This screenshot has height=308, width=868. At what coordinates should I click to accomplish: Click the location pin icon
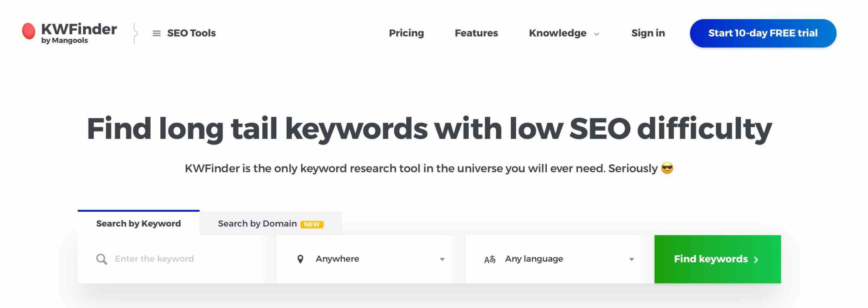click(300, 259)
